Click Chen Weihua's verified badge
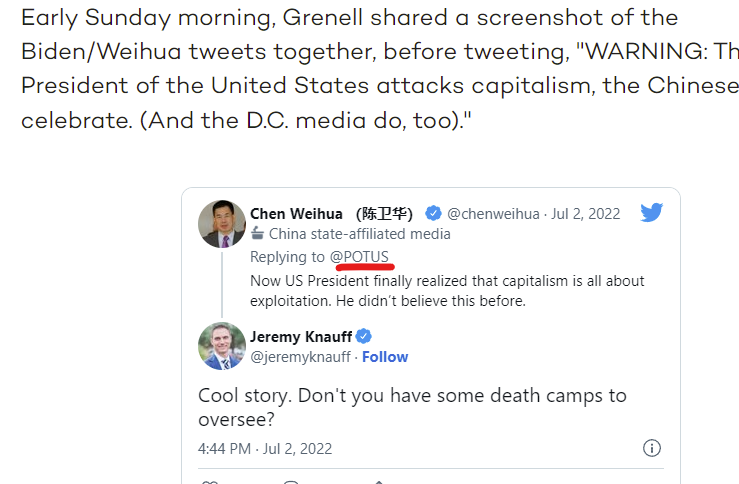The width and height of the screenshot is (739, 484). pyautogui.click(x=433, y=213)
